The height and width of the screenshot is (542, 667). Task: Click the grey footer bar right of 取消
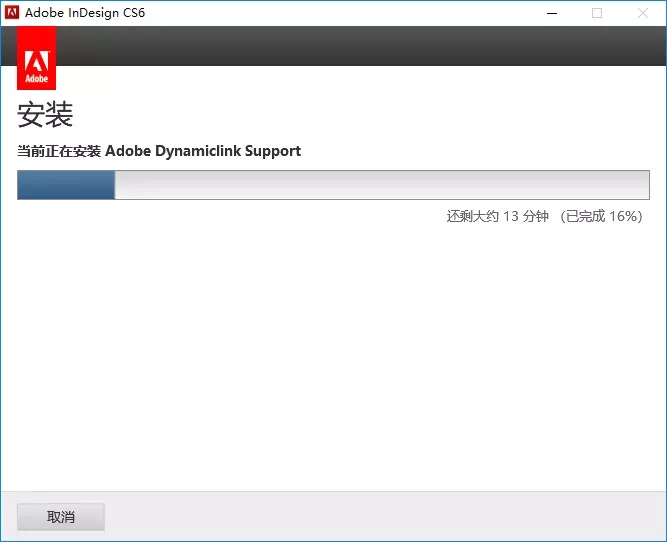pyautogui.click(x=380, y=517)
